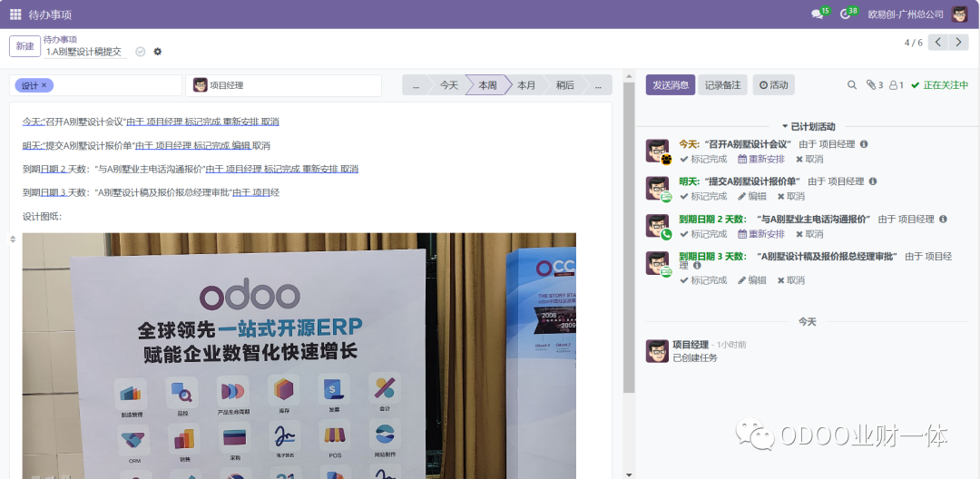Click the 已创建任务 message text

coord(695,357)
